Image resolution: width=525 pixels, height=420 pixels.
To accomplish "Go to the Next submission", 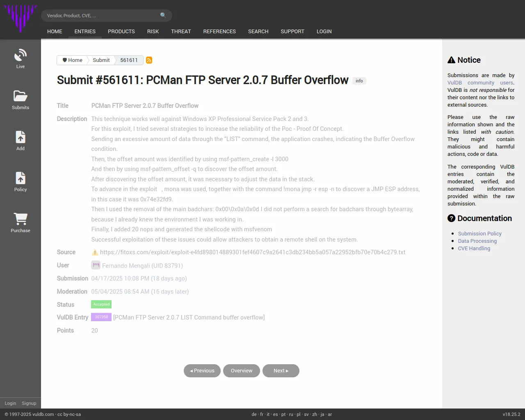I will 281,371.
